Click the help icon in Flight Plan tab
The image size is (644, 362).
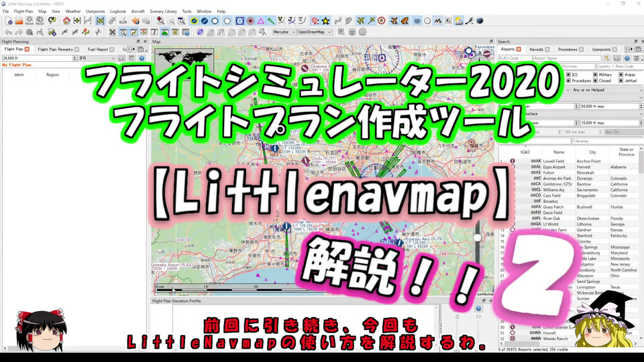142,58
